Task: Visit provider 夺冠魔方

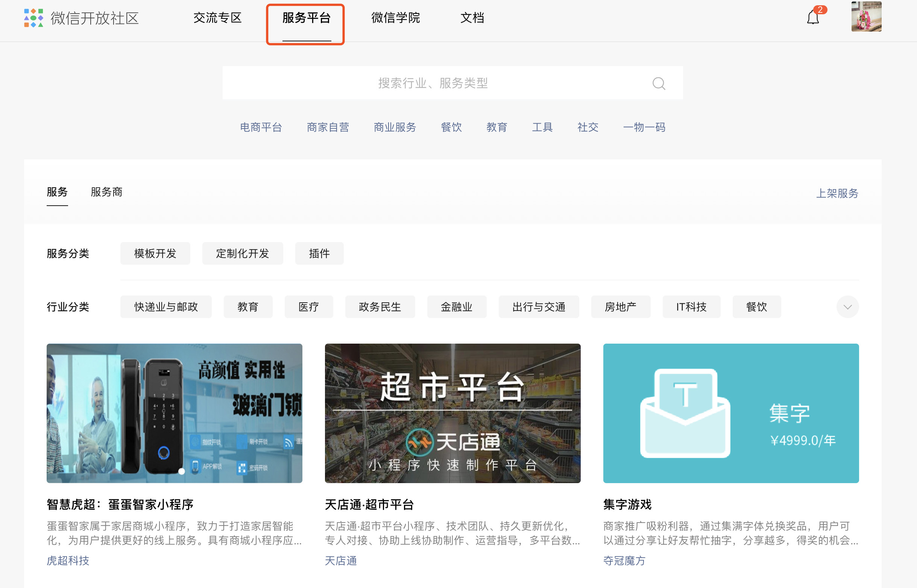Action: coord(624,561)
